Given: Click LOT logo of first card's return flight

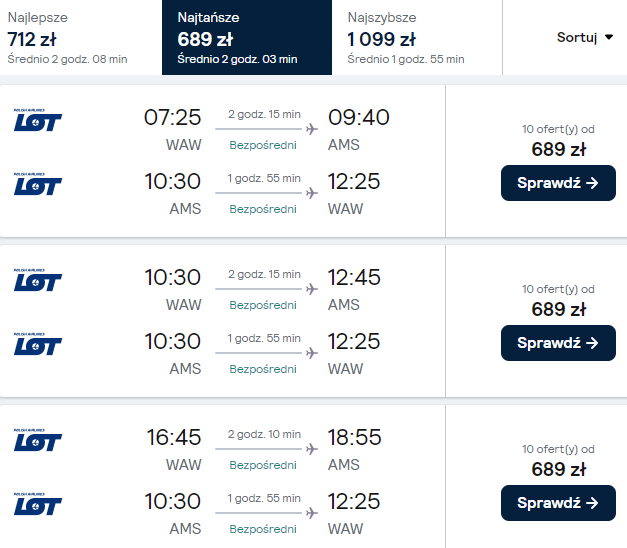Looking at the screenshot, I should click(37, 184).
